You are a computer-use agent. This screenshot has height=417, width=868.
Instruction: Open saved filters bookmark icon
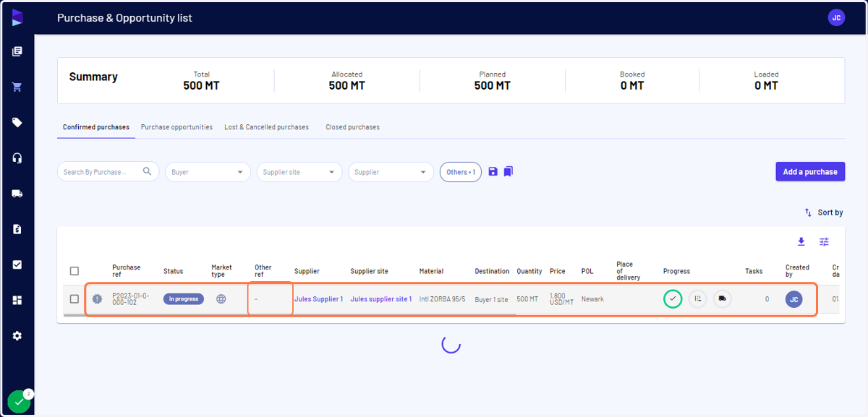click(x=509, y=171)
